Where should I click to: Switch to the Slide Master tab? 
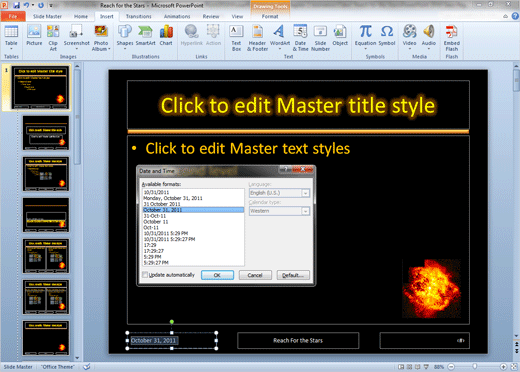(x=47, y=16)
